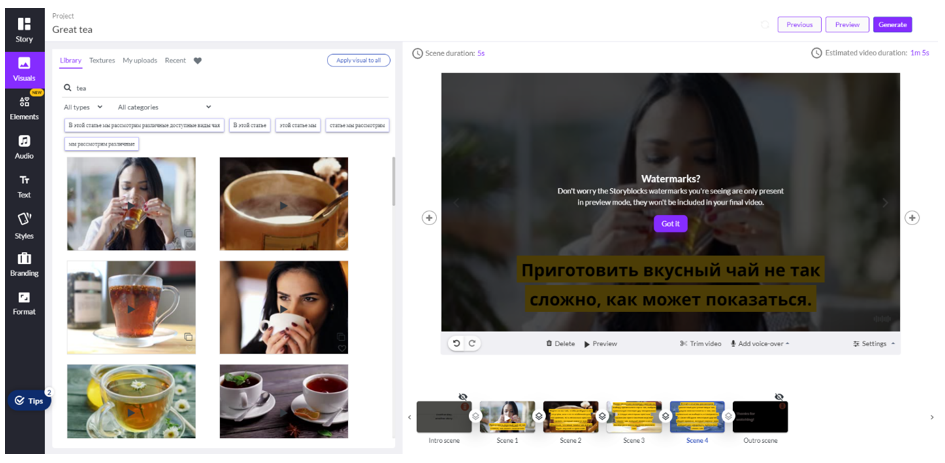Select the Visuals sidebar icon
The height and width of the screenshot is (463, 945).
pos(24,69)
